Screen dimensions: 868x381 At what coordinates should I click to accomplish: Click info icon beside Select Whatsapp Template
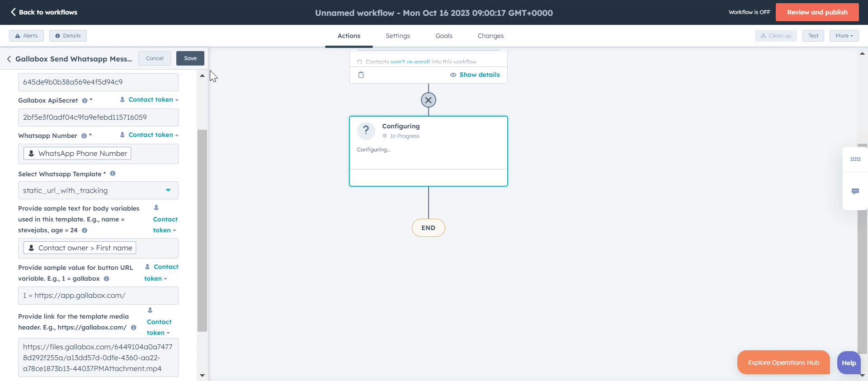(113, 174)
